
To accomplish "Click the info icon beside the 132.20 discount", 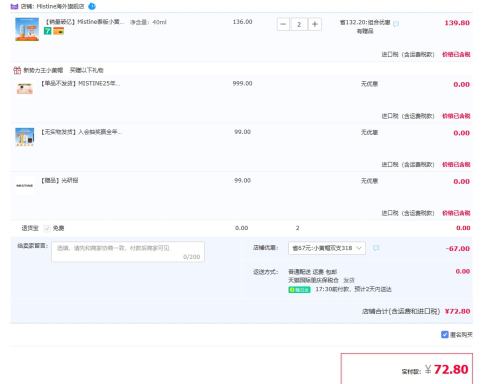I will pyautogui.click(x=396, y=24).
